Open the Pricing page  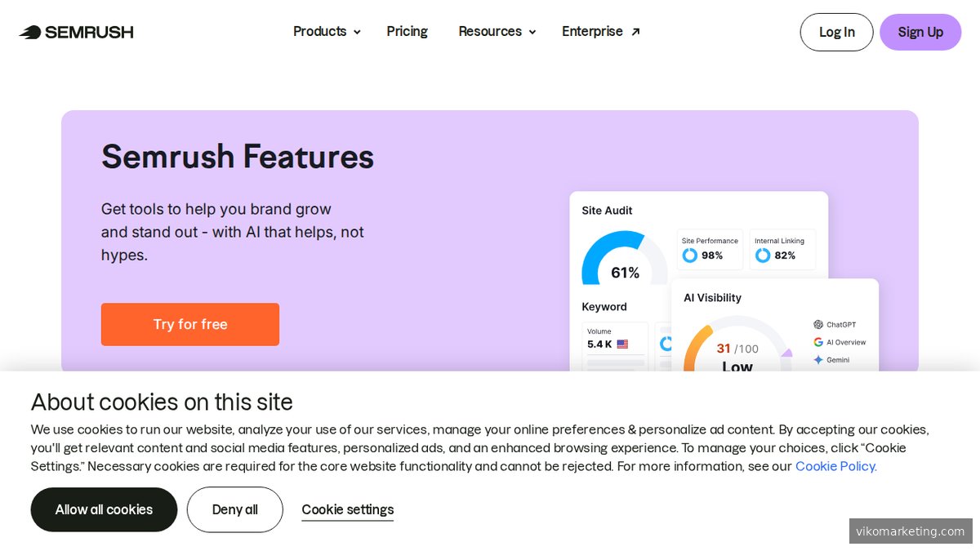[407, 31]
